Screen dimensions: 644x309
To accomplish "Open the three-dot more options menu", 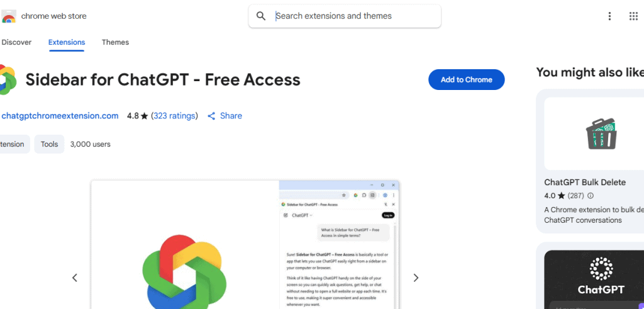I will [609, 16].
